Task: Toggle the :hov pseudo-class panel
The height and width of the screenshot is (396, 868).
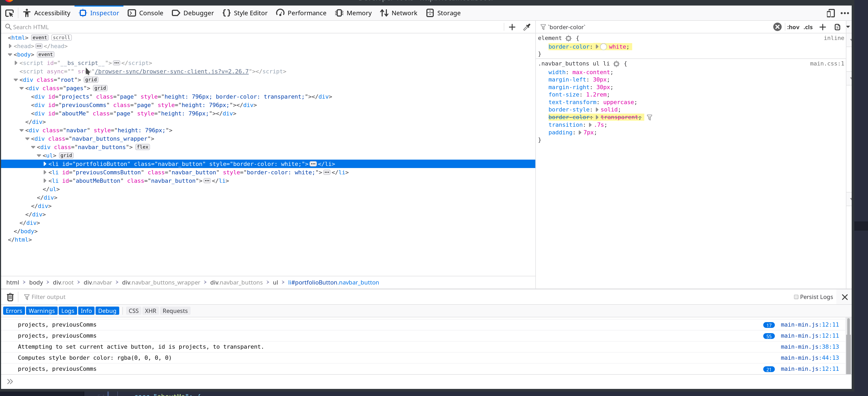Action: coord(793,27)
